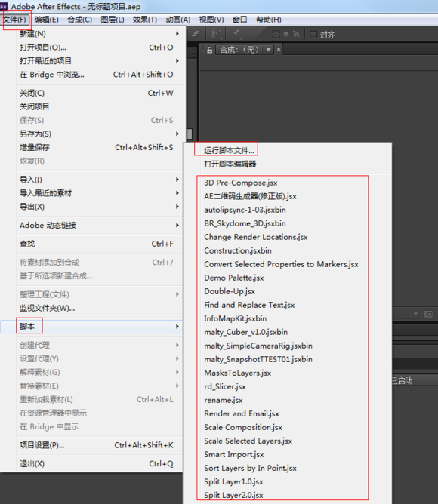Select the Roto Brush tool

216,34
